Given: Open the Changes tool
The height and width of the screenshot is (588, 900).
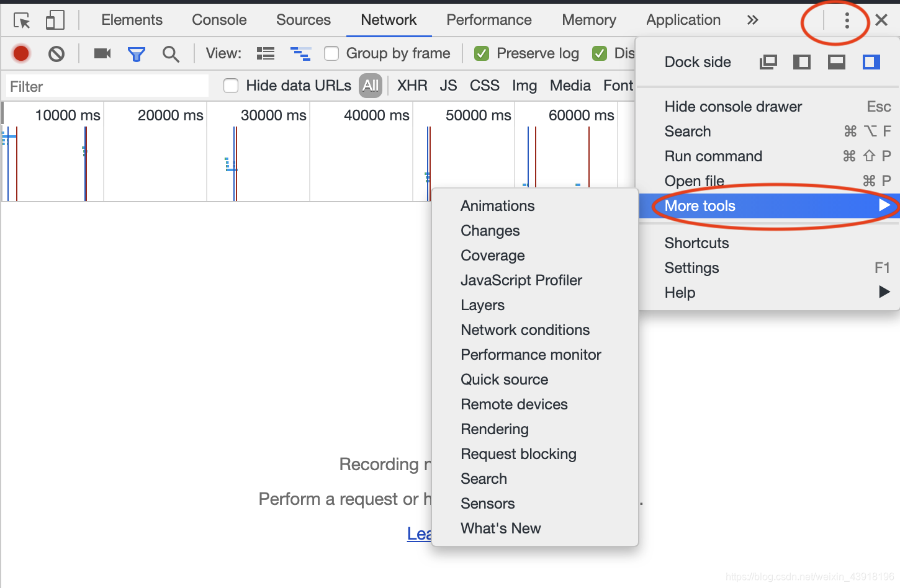Looking at the screenshot, I should pos(535,231).
